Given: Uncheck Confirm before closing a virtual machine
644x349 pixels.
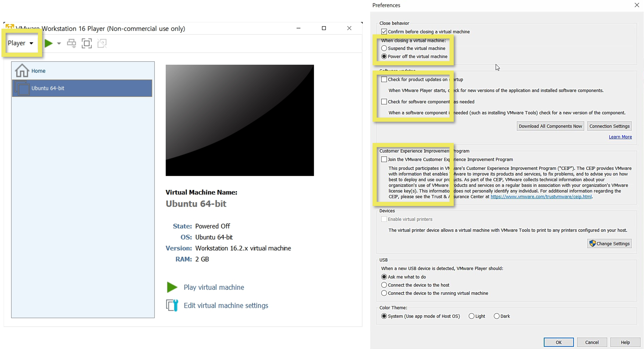Looking at the screenshot, I should click(x=384, y=32).
